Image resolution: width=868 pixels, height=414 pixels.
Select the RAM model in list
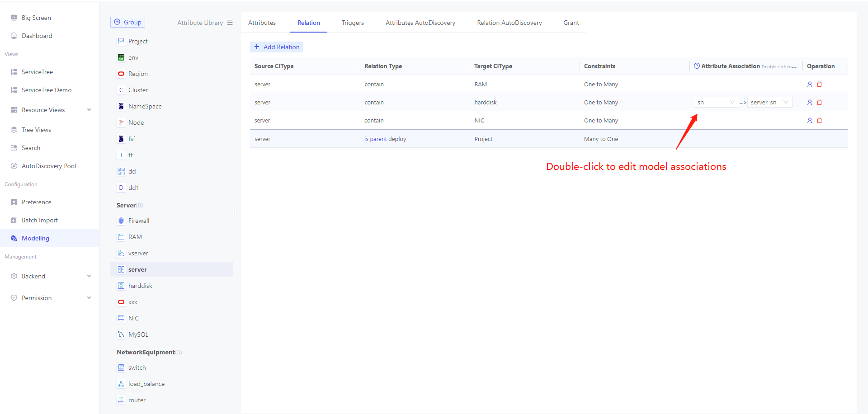171,237
